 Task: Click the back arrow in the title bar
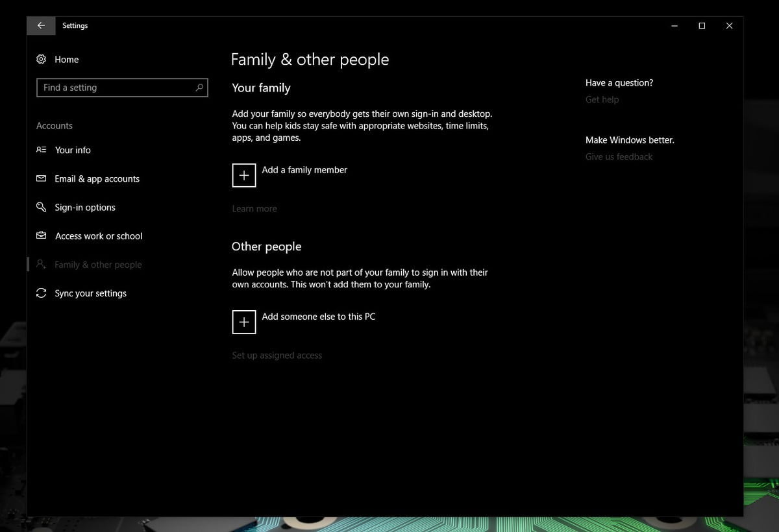point(40,25)
